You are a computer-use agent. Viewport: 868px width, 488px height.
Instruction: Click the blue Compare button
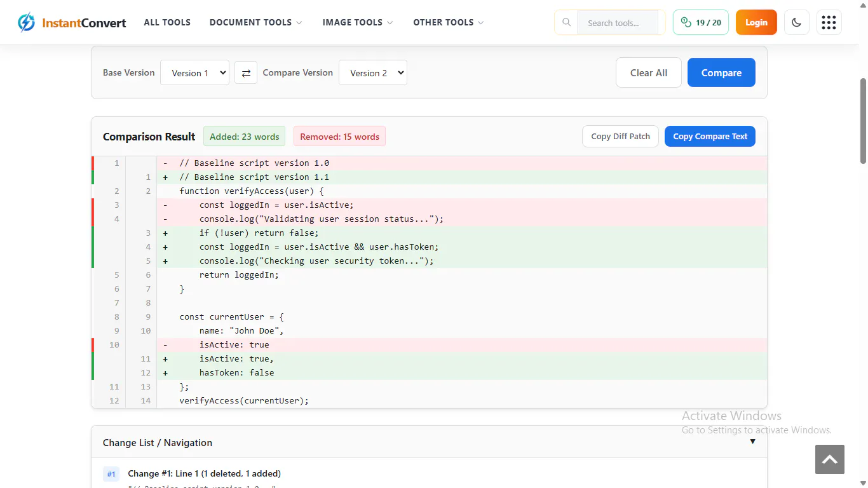click(721, 72)
